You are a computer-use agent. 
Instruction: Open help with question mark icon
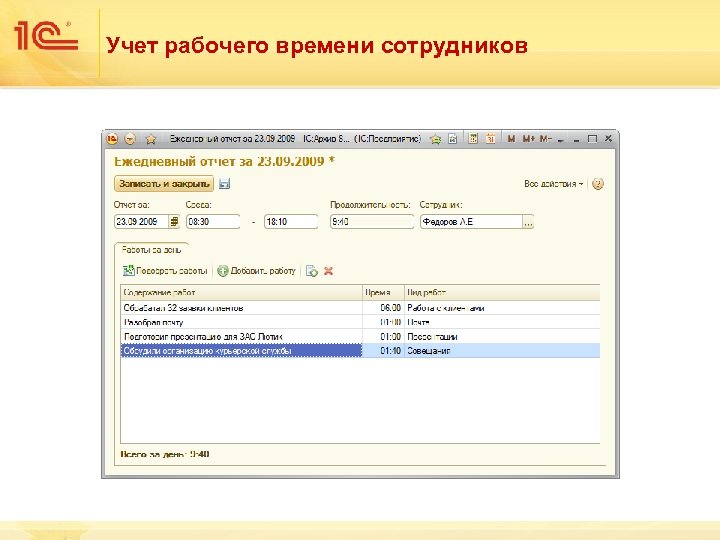coord(598,184)
